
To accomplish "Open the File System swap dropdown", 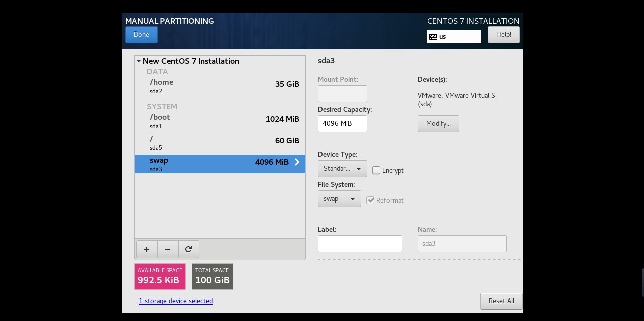I will click(340, 199).
